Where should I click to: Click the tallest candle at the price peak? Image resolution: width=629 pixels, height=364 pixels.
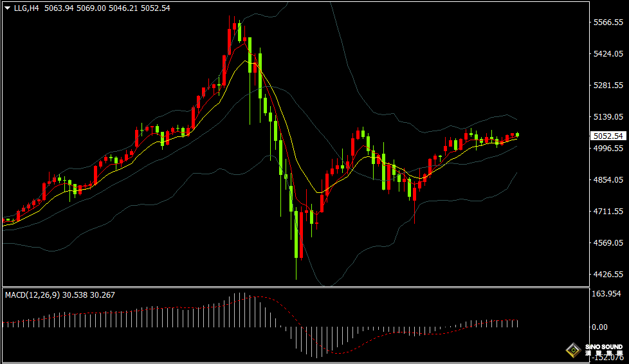tap(230, 42)
